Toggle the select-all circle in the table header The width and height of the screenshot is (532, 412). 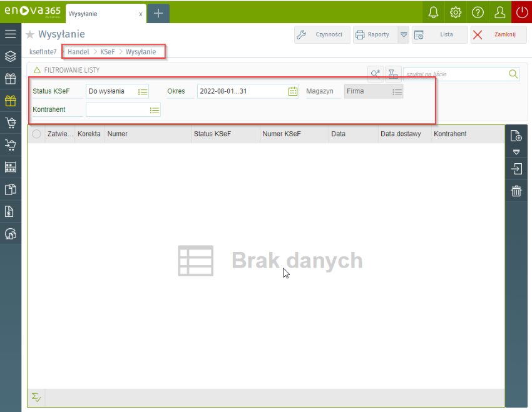pos(36,134)
